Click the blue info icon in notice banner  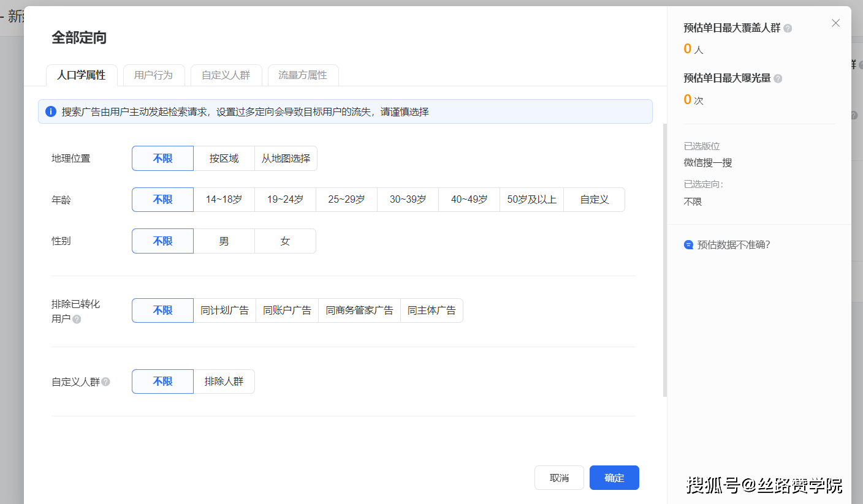point(51,111)
